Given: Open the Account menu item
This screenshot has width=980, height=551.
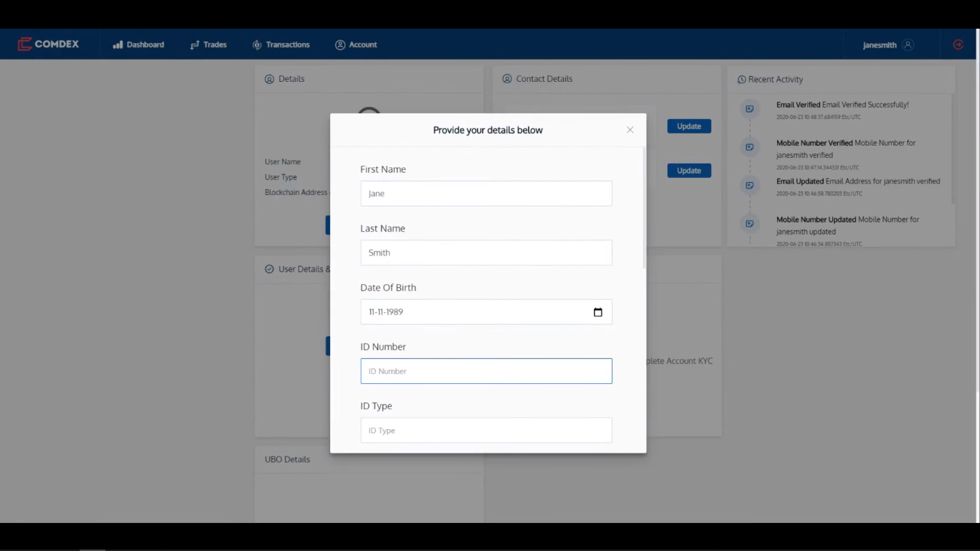Looking at the screenshot, I should (356, 44).
